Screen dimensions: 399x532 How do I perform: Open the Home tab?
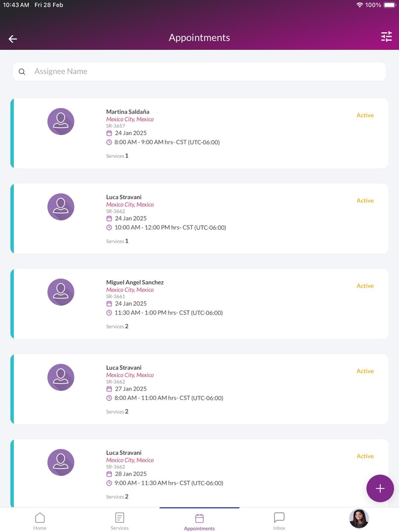click(x=40, y=521)
